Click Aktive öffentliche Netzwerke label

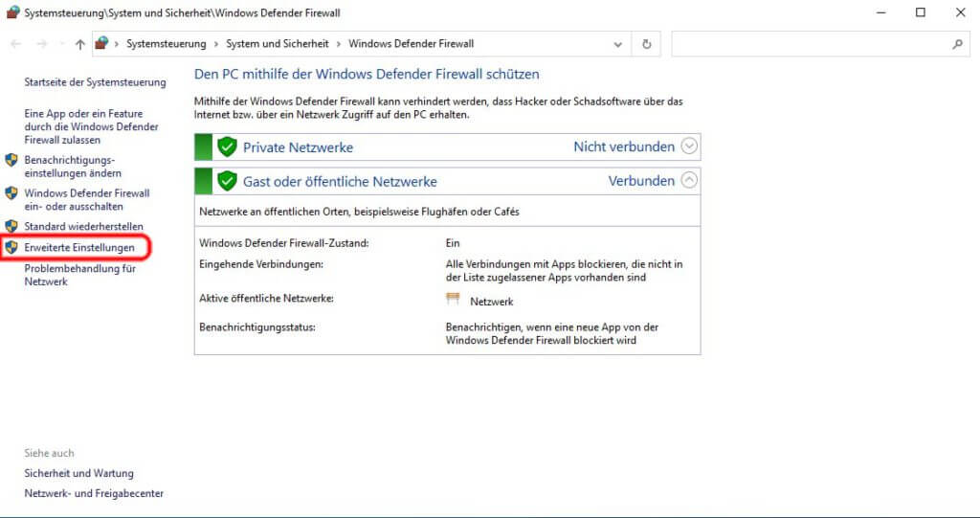266,299
